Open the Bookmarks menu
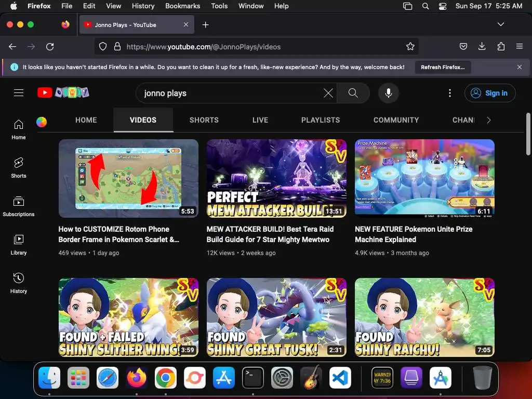 (182, 6)
